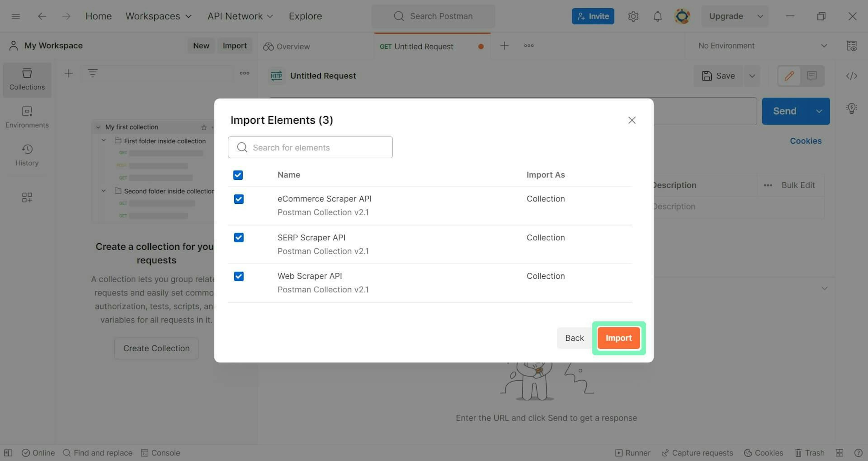
Task: Click Search Postman bar
Action: point(433,16)
